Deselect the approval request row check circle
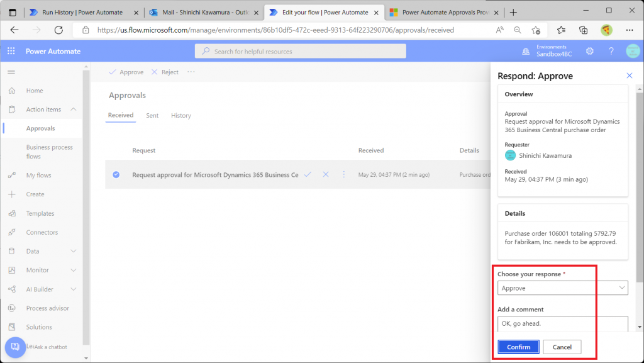644x363 pixels. (x=116, y=174)
